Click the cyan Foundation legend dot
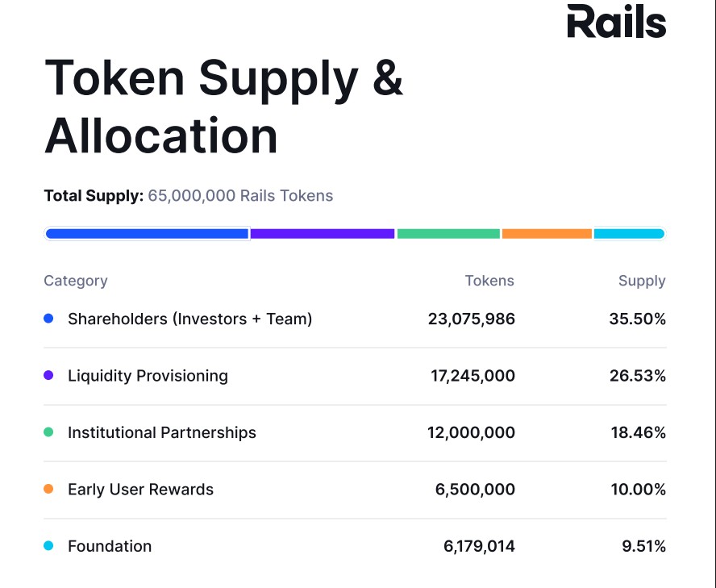Screen dimensions: 716x588 click(x=48, y=546)
